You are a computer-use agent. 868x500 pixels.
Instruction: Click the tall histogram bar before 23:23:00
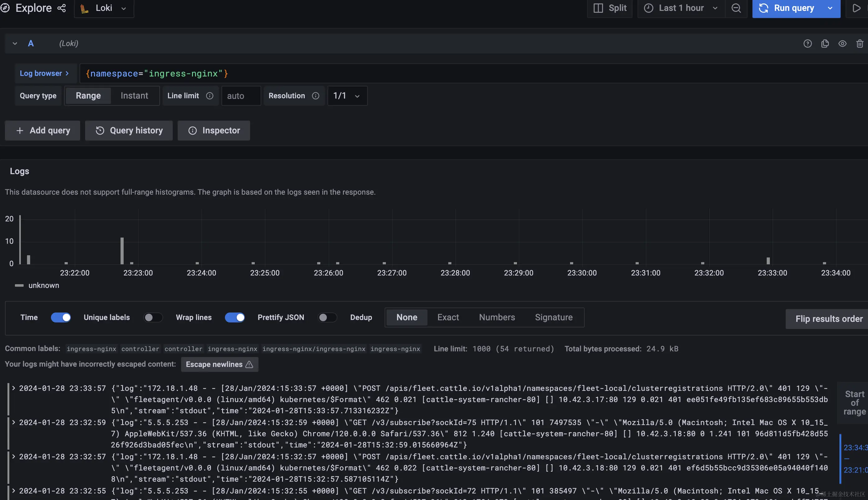pos(122,251)
